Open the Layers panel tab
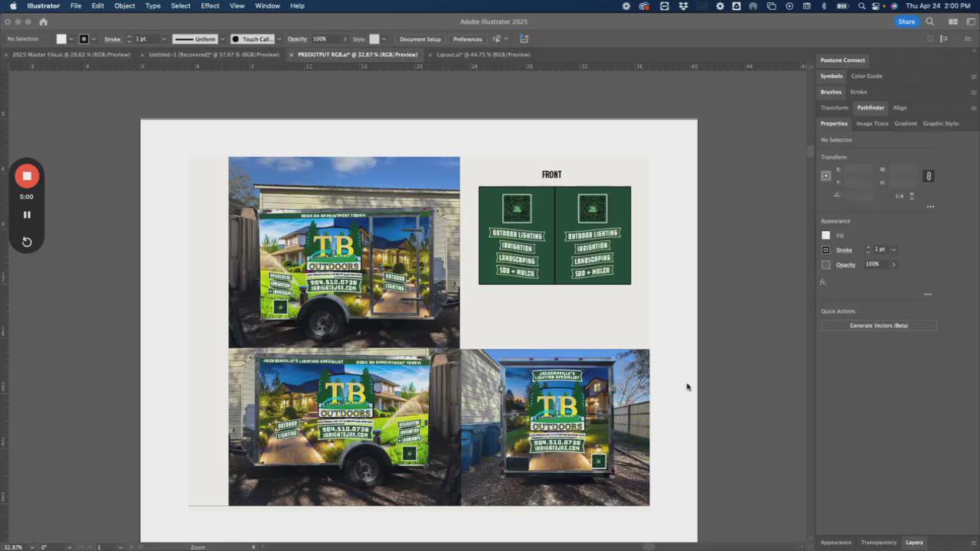Image resolution: width=980 pixels, height=551 pixels. point(914,543)
